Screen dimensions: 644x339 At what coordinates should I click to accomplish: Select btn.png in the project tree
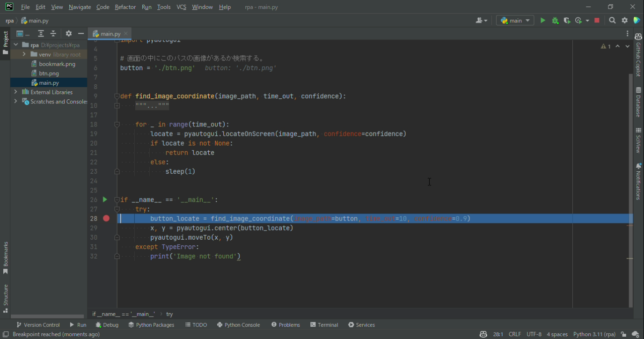coord(49,74)
